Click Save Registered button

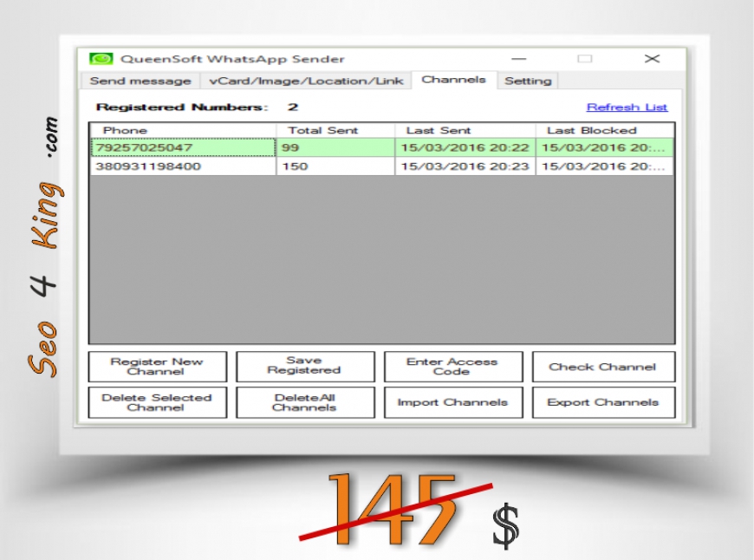pyautogui.click(x=305, y=367)
